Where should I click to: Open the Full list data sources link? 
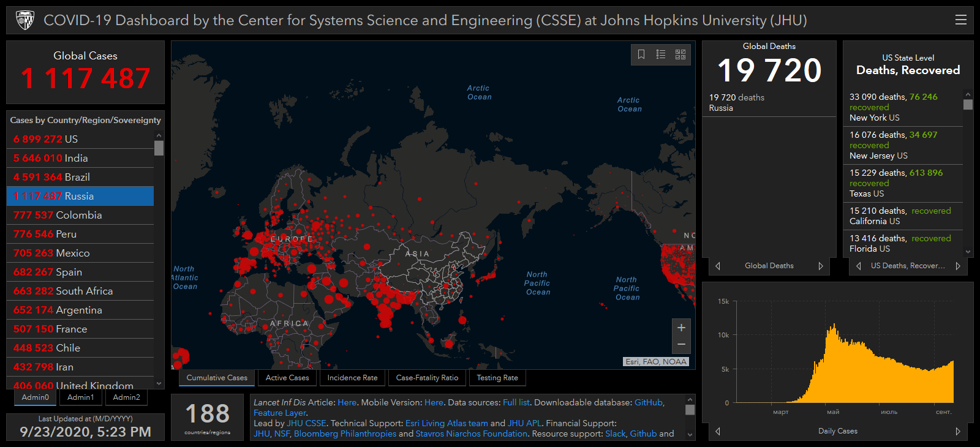coord(516,402)
